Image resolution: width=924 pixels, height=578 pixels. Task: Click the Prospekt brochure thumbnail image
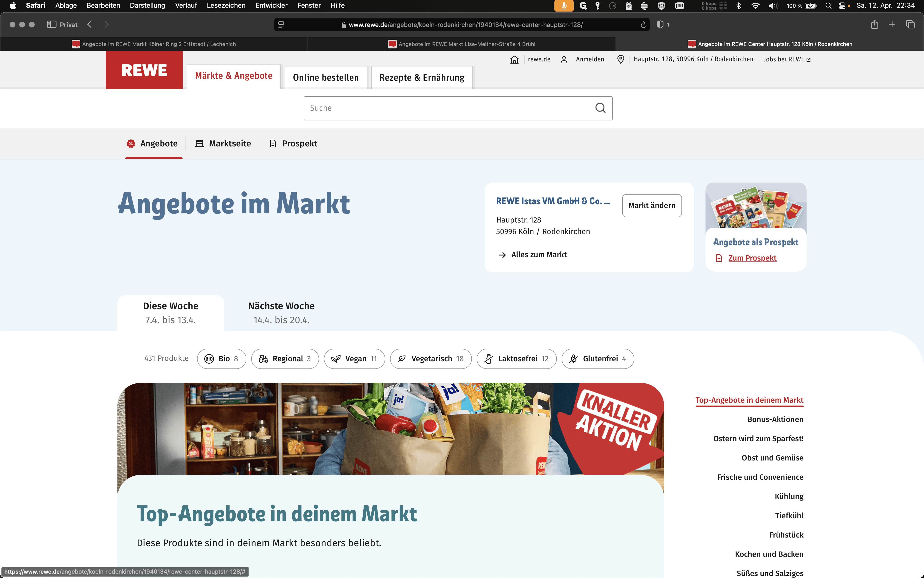coord(756,206)
